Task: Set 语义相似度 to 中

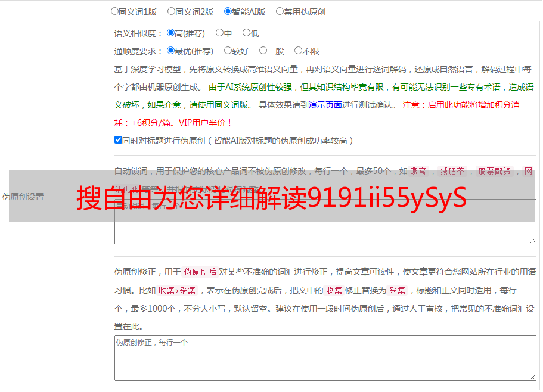Action: (x=219, y=33)
